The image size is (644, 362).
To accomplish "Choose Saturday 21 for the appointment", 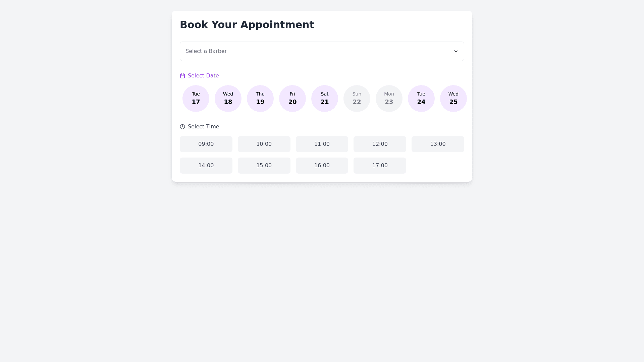I will [325, 99].
